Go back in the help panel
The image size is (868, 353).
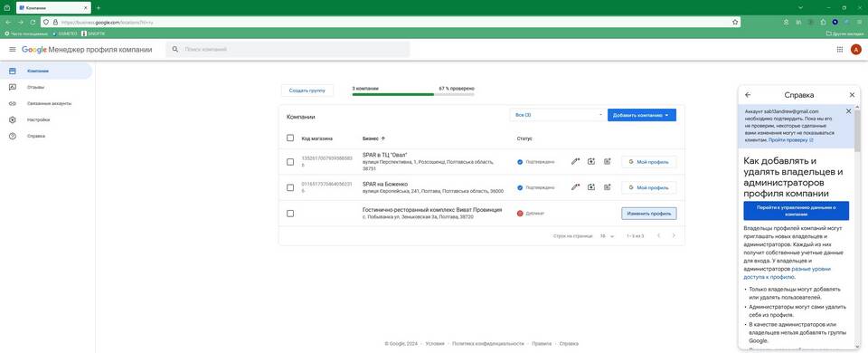[x=748, y=95]
